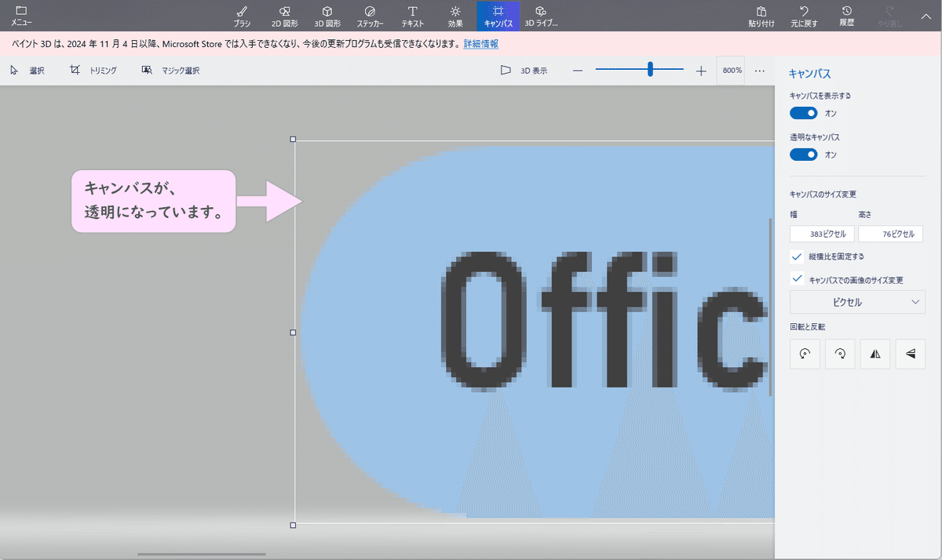Click the rotate left icon
This screenshot has width=942, height=560.
click(805, 354)
